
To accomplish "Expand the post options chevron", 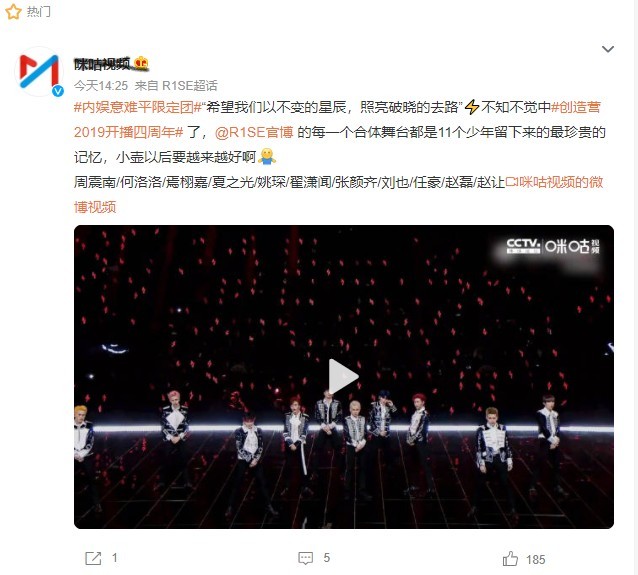I will (607, 49).
